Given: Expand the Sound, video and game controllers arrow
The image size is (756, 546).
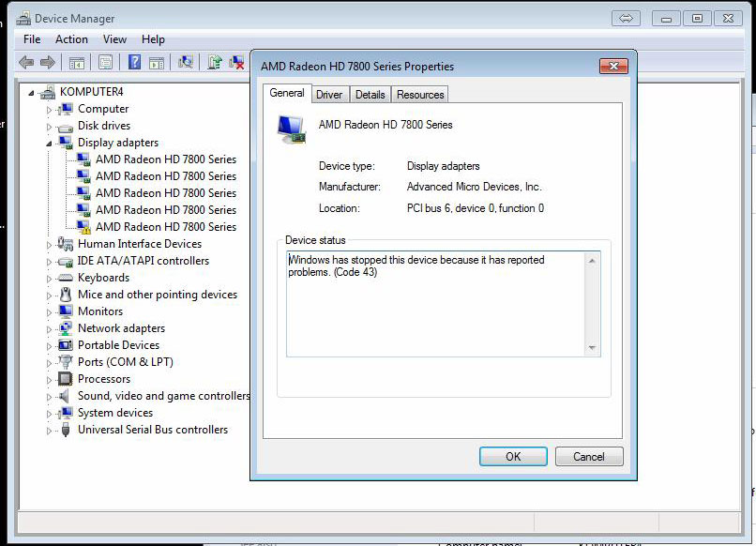Looking at the screenshot, I should [x=49, y=397].
